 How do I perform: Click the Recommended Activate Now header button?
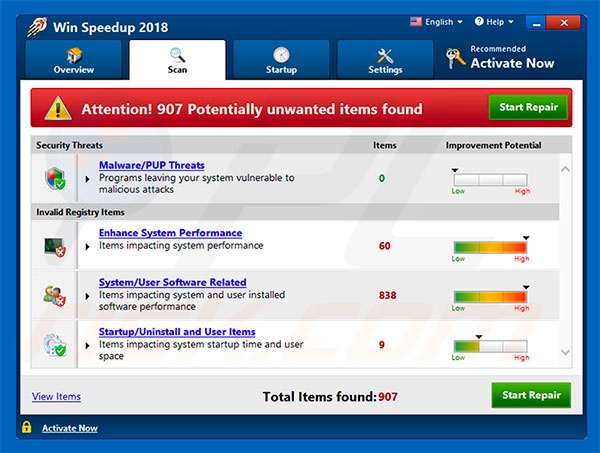(x=501, y=58)
